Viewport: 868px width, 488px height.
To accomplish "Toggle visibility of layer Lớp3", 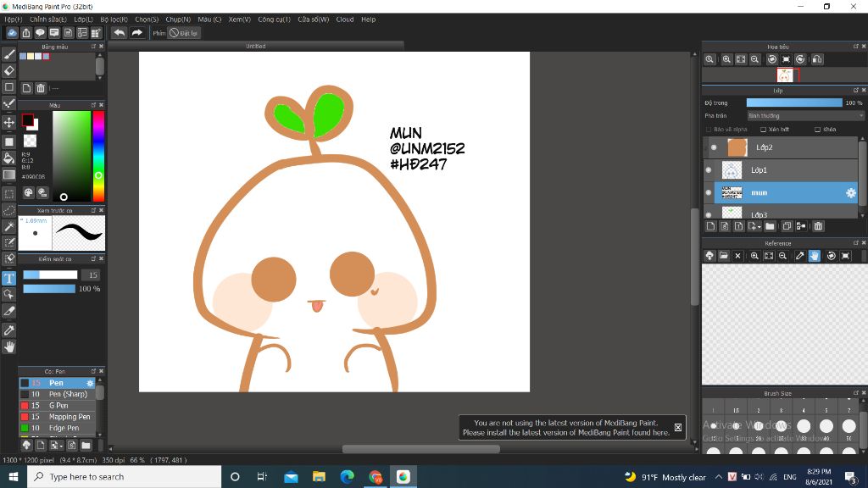I will point(709,214).
